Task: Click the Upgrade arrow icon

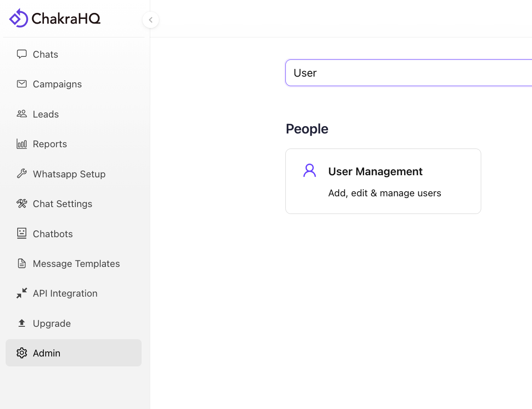Action: 22,323
